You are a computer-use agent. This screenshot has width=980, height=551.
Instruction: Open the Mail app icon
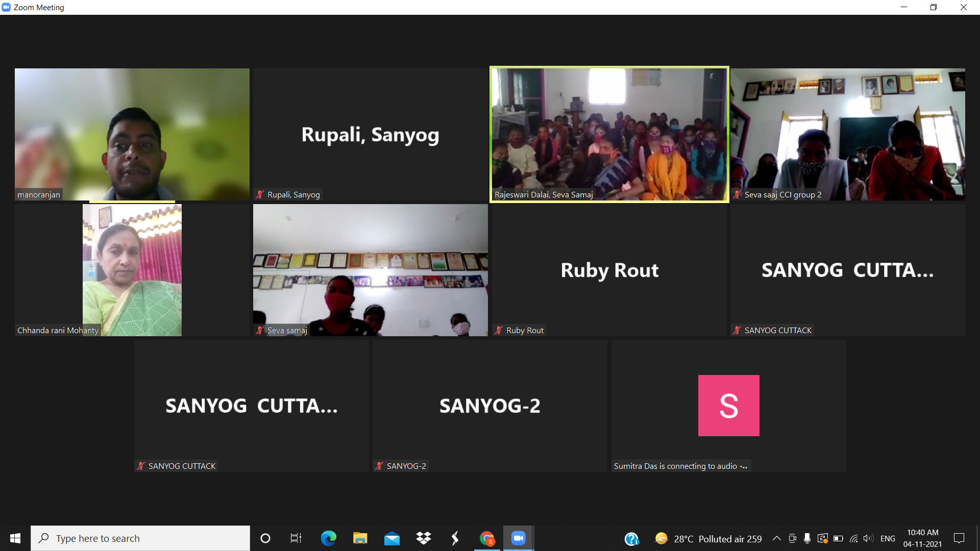click(391, 538)
